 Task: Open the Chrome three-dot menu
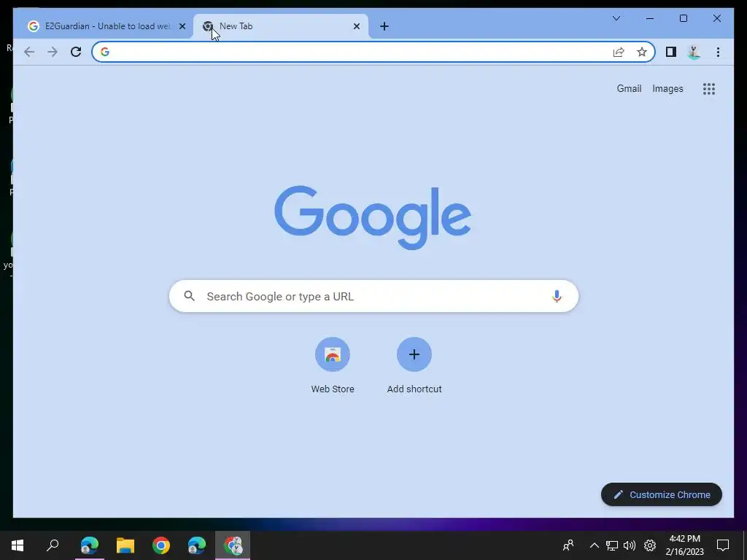click(718, 52)
